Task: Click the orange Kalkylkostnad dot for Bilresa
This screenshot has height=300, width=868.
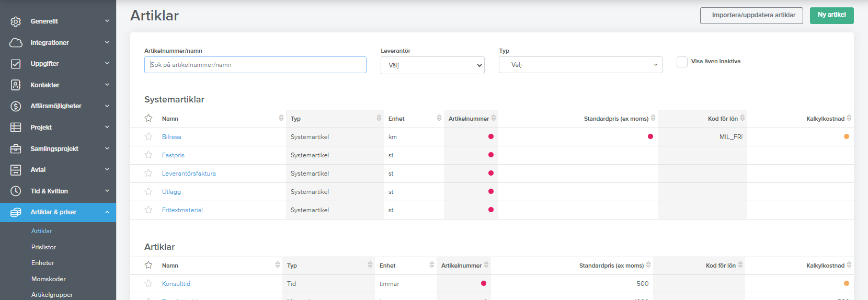Action: [847, 136]
